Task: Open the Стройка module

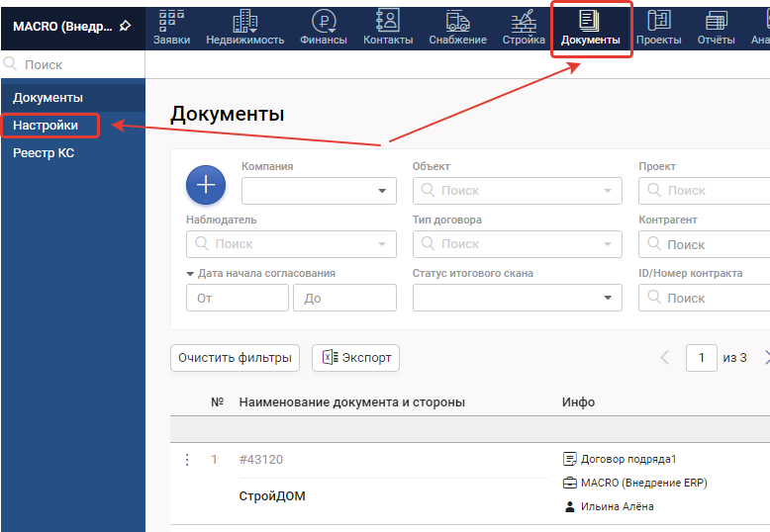Action: tap(524, 28)
